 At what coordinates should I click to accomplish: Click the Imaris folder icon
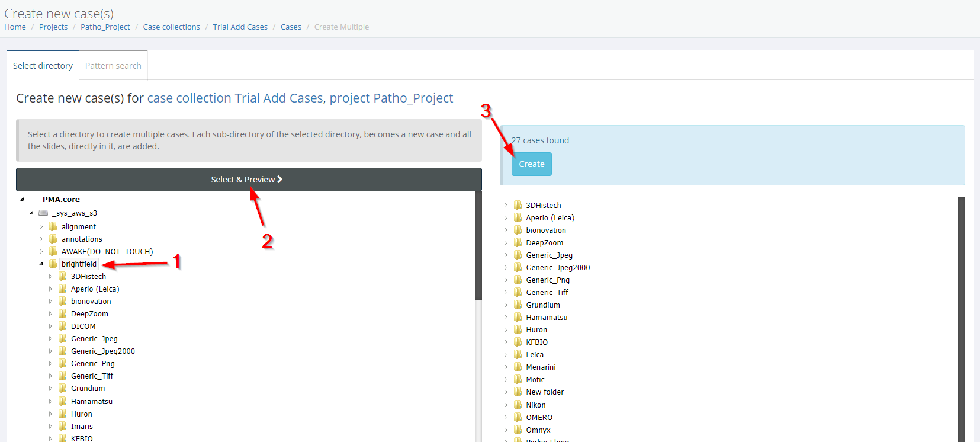pos(63,427)
